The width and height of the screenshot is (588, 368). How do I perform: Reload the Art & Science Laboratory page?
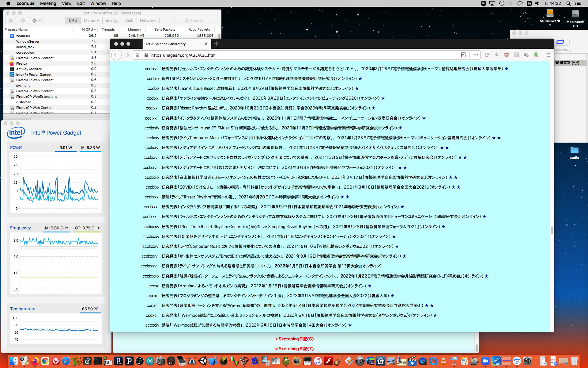pyautogui.click(x=487, y=55)
